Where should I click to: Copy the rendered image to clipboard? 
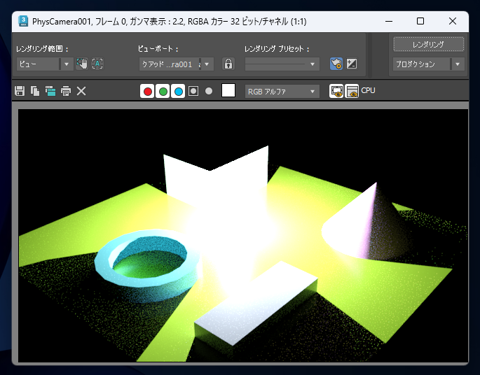(35, 91)
